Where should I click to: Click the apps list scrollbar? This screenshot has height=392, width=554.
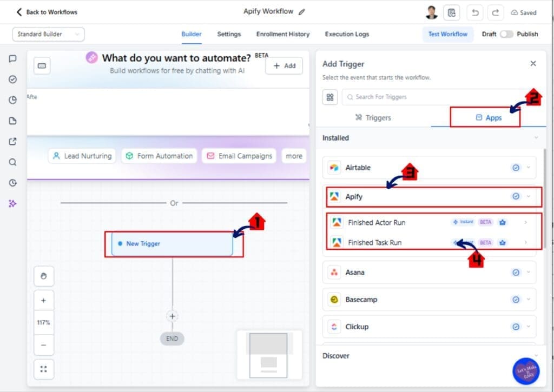545,198
